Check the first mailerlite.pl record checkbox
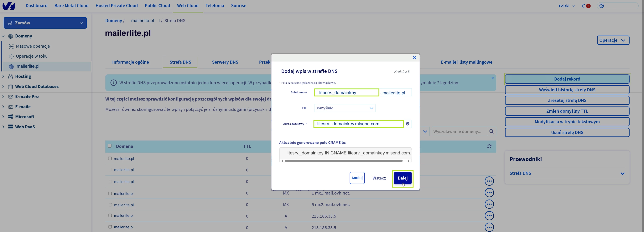Image resolution: width=644 pixels, height=232 pixels. [x=110, y=158]
